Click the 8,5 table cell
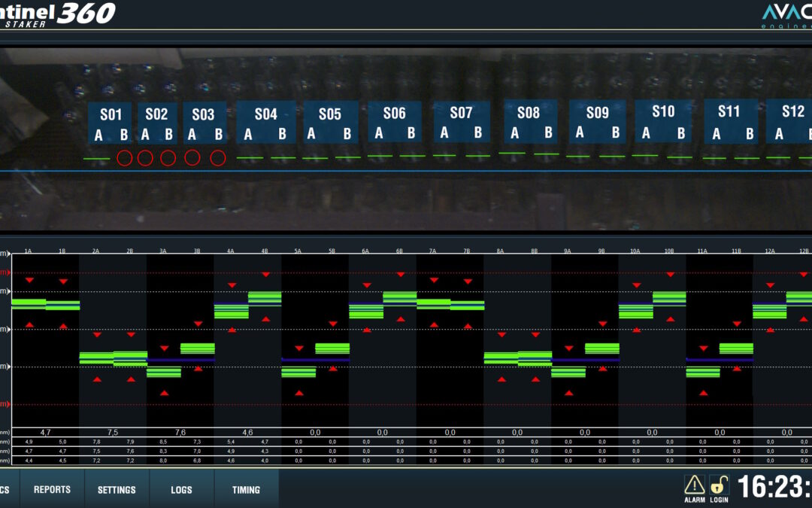The height and width of the screenshot is (508, 812). (164, 443)
